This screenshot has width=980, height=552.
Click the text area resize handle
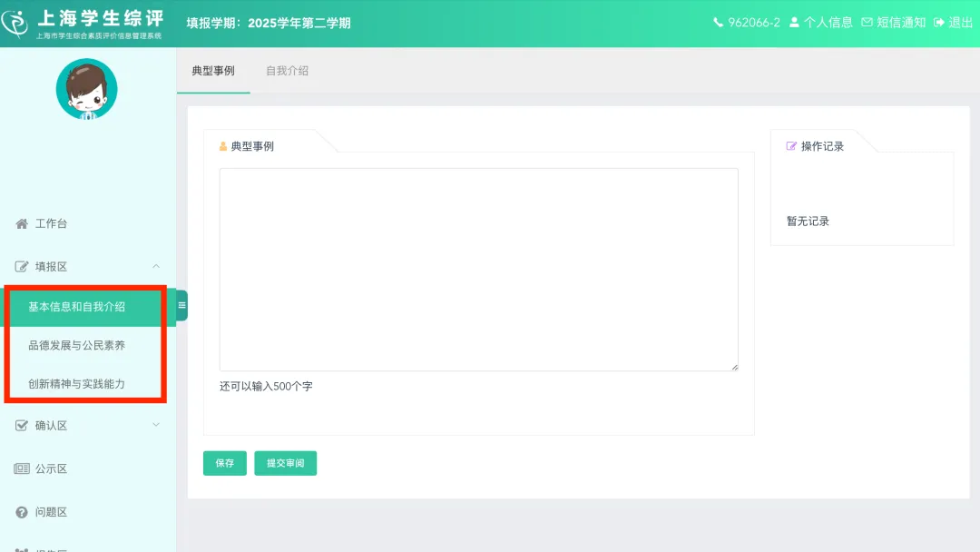[x=734, y=367]
